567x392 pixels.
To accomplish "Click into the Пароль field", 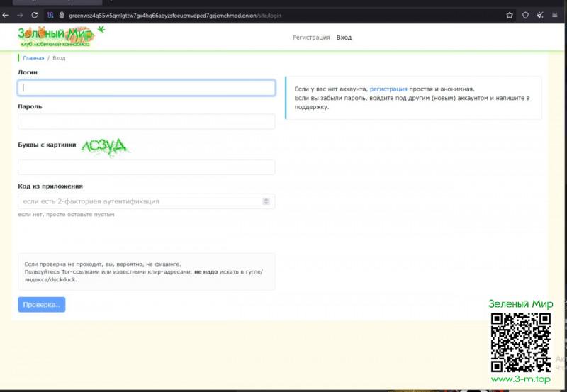I will pyautogui.click(x=146, y=122).
